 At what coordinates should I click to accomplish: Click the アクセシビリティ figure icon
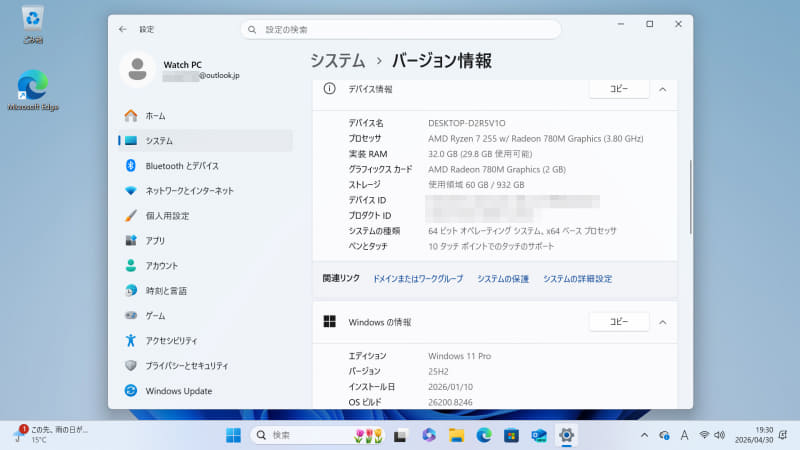pos(131,340)
